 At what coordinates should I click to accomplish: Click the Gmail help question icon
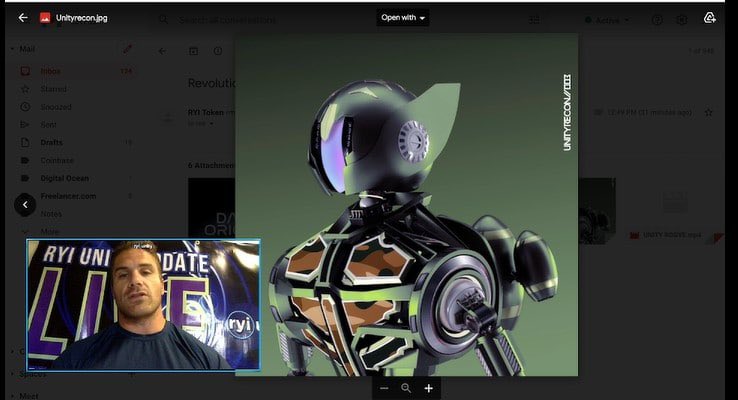click(x=657, y=20)
